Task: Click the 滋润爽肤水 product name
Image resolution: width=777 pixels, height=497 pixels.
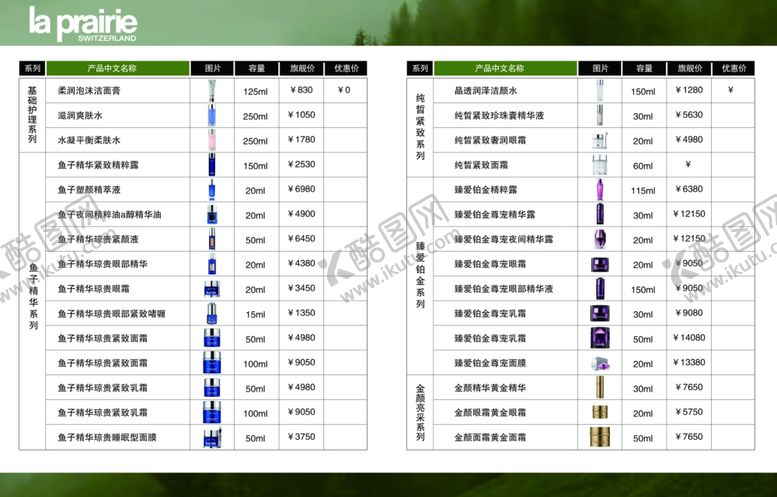Action: tap(88, 116)
